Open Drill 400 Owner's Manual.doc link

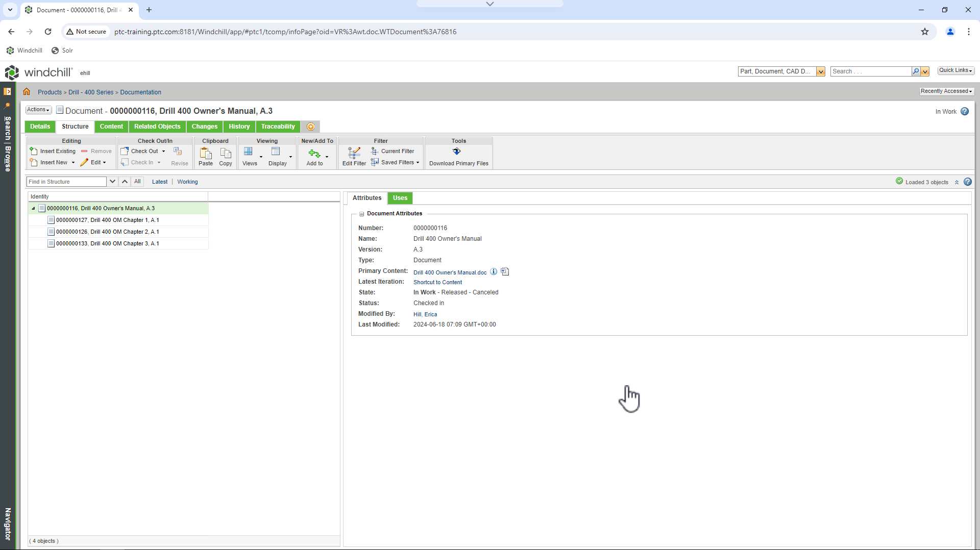coord(450,272)
